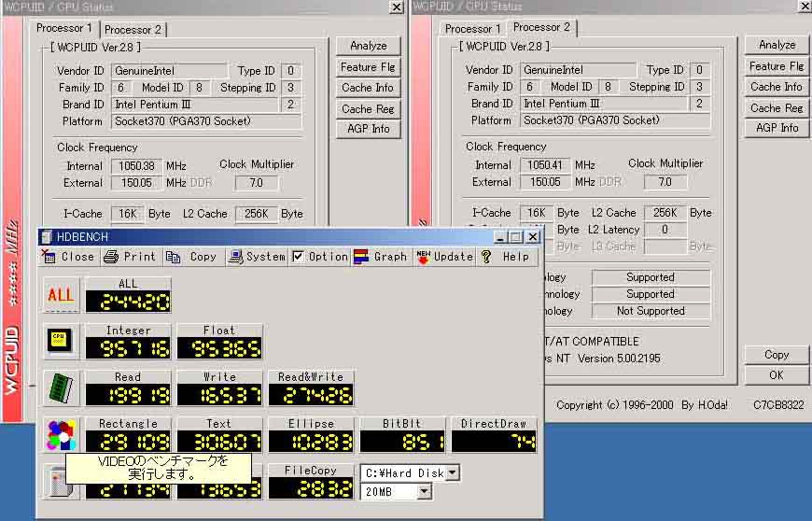Open Cache Reg in left WCPUID window

(x=368, y=108)
